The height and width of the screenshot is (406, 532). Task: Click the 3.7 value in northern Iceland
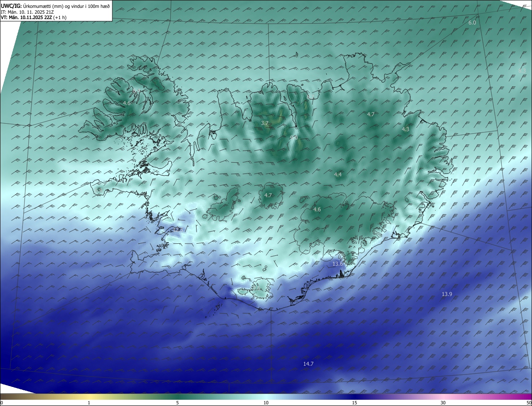pyautogui.click(x=265, y=123)
